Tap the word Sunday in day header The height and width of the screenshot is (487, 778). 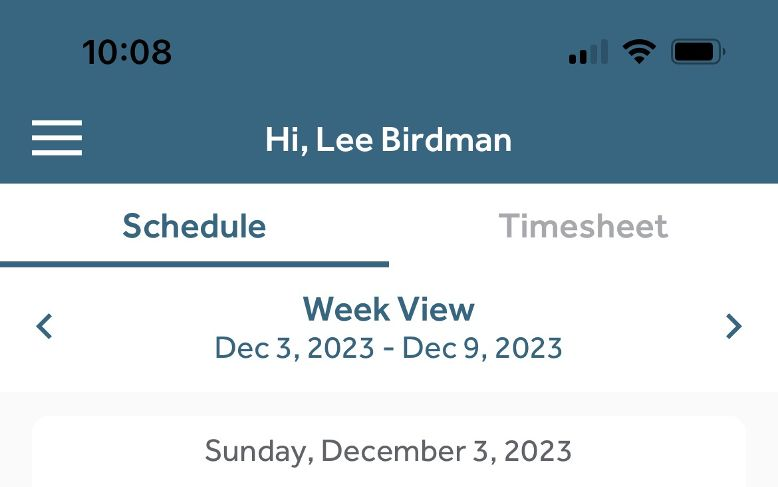point(259,452)
